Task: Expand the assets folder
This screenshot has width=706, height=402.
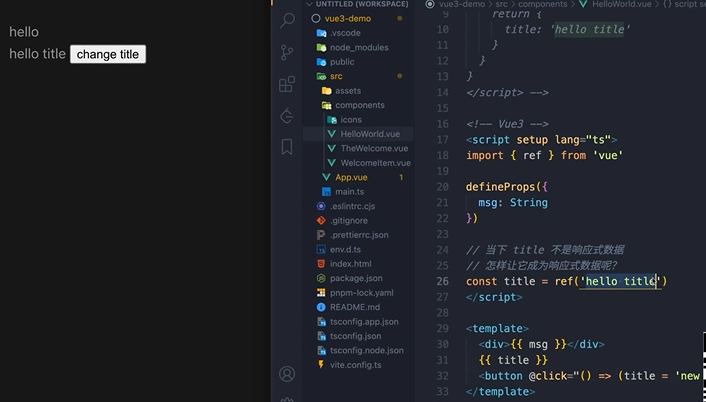Action: click(x=348, y=90)
